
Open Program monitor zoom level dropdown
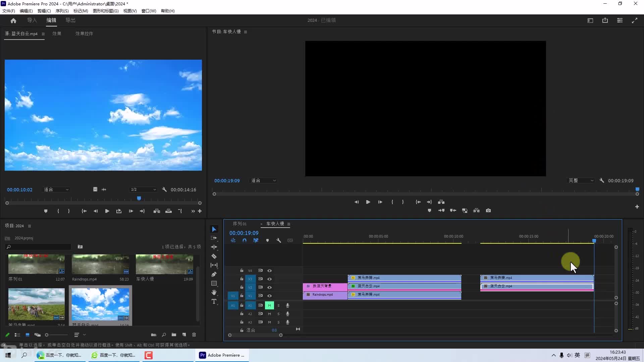pyautogui.click(x=263, y=180)
